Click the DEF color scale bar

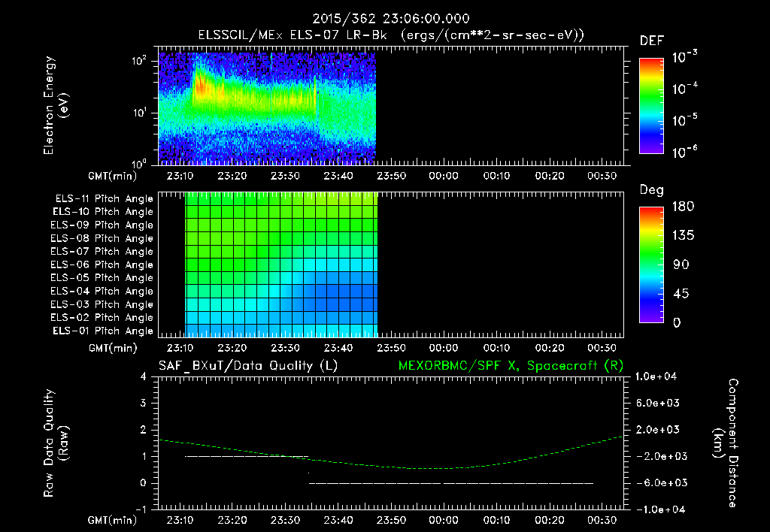(x=651, y=106)
